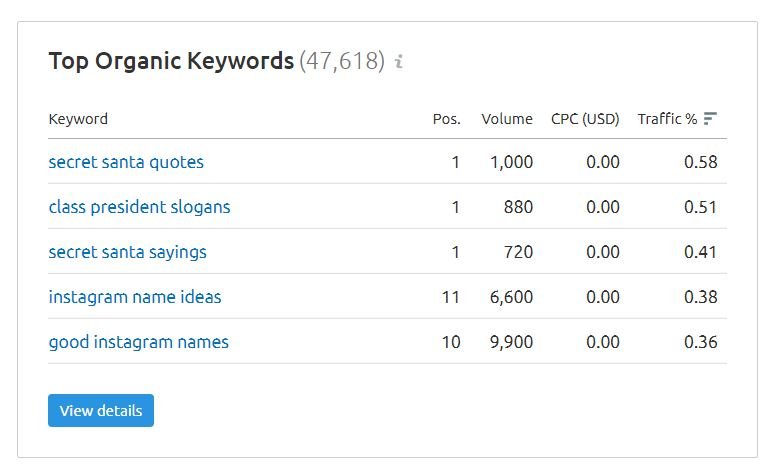
Task: Open the 'good instagram names' keyword link
Action: pos(138,342)
